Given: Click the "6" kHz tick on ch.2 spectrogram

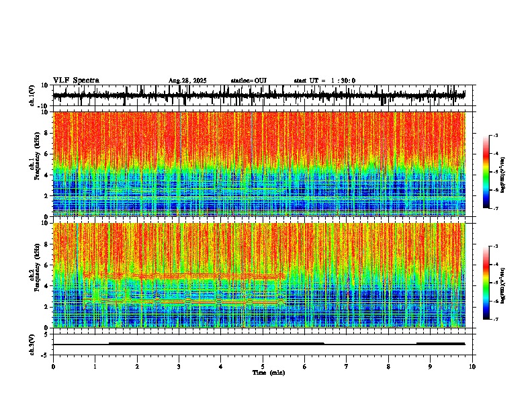Looking at the screenshot, I should tap(46, 265).
